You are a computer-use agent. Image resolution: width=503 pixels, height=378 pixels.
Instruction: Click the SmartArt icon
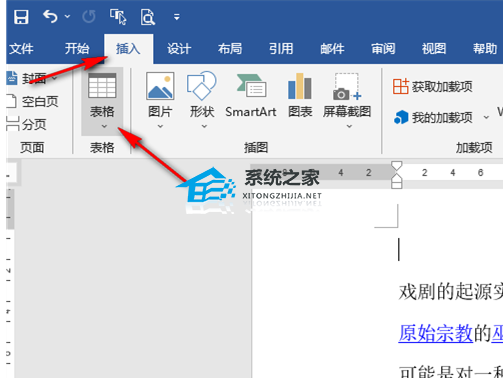click(251, 86)
